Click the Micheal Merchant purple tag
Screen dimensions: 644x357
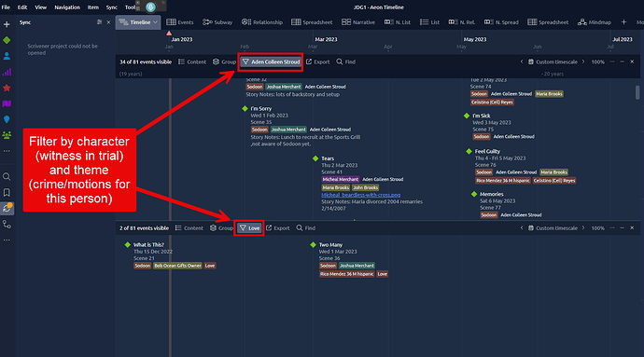pos(340,179)
